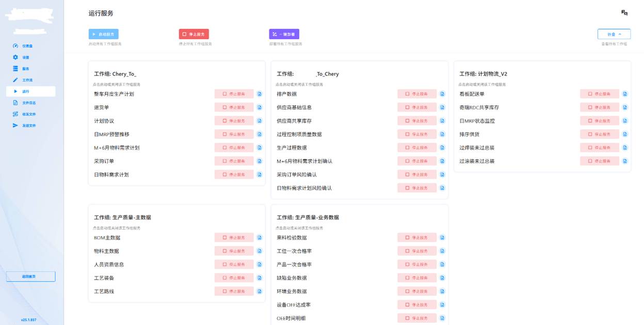The height and width of the screenshot is (325, 644).
Task: Click the language switch icon
Action: tap(624, 13)
